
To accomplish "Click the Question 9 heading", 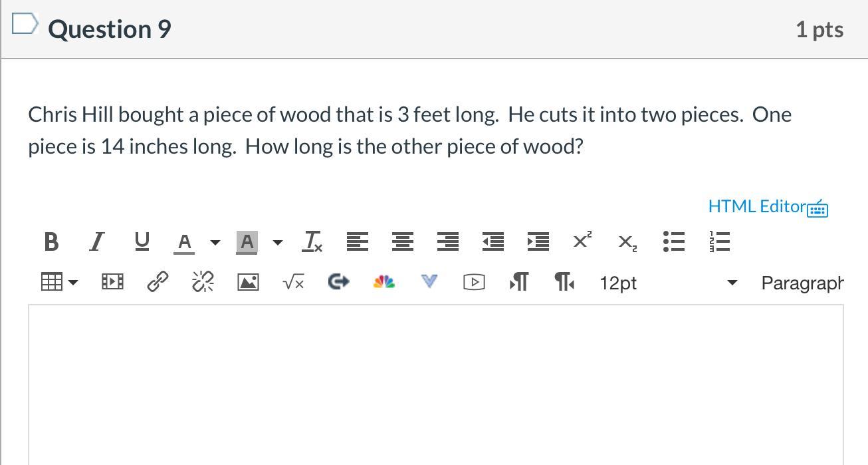I will (x=110, y=29).
